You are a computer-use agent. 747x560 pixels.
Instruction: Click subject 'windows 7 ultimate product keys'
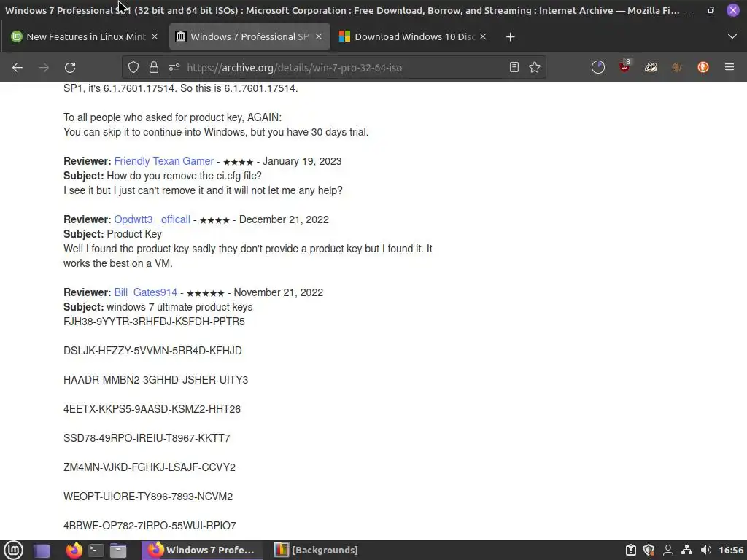179,307
